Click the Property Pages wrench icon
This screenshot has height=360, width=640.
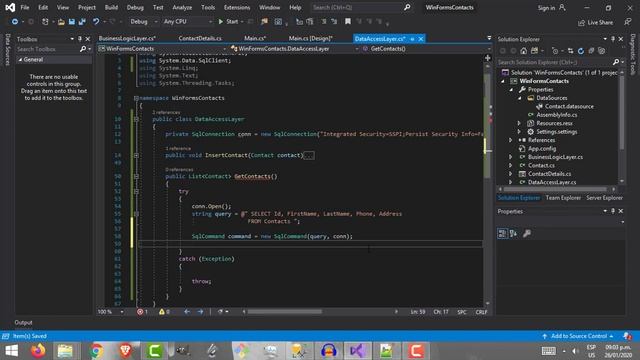tap(527, 233)
